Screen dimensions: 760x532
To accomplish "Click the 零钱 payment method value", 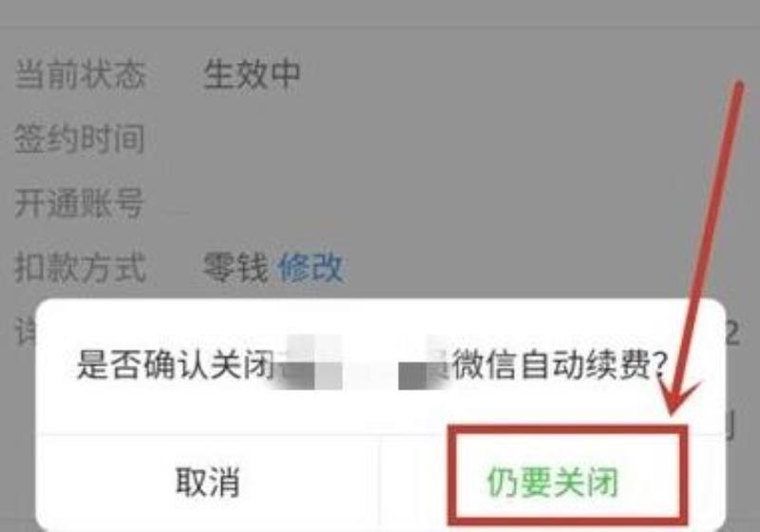I will point(236,268).
